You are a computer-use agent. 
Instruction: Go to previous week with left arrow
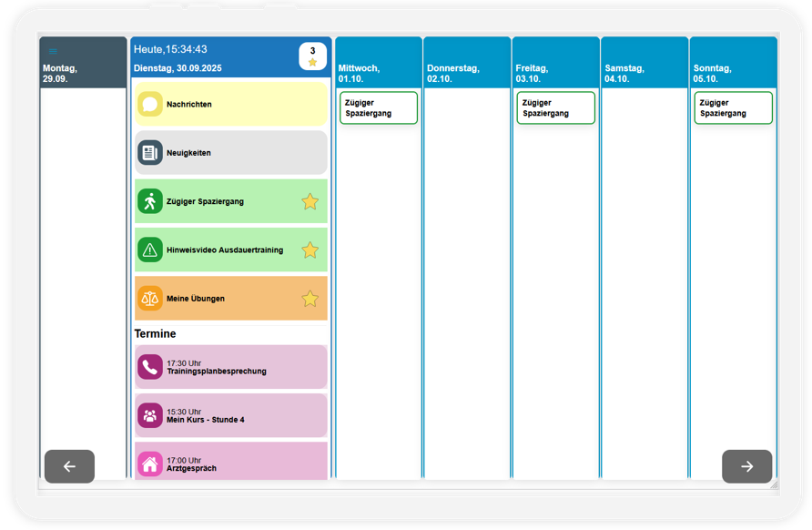[69, 466]
